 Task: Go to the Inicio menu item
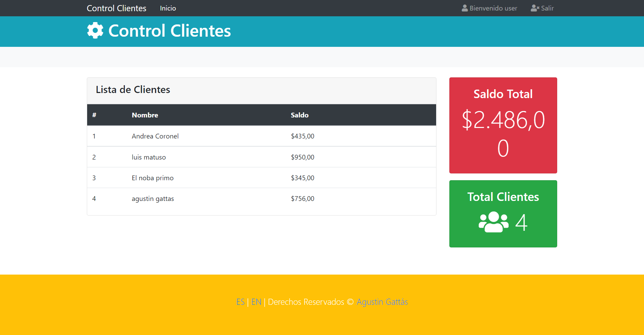[x=168, y=8]
